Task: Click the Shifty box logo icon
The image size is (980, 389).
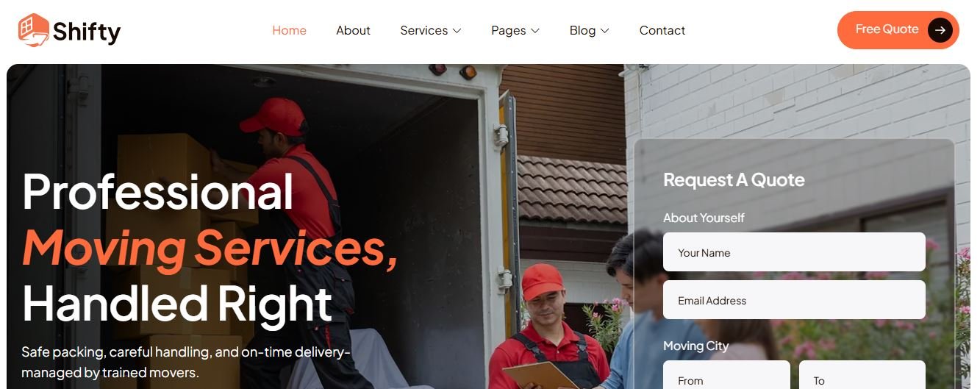Action: click(x=33, y=30)
